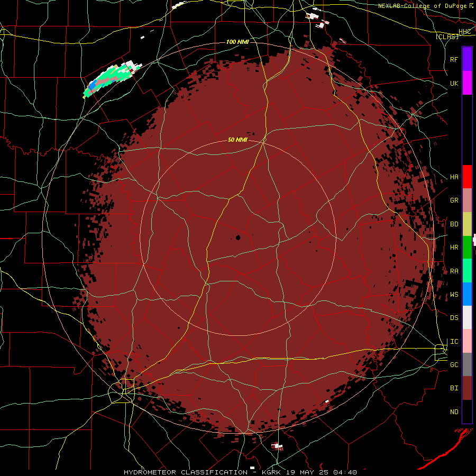476x476 pixels.
Task: Select the HHC product code text
Action: (464, 32)
